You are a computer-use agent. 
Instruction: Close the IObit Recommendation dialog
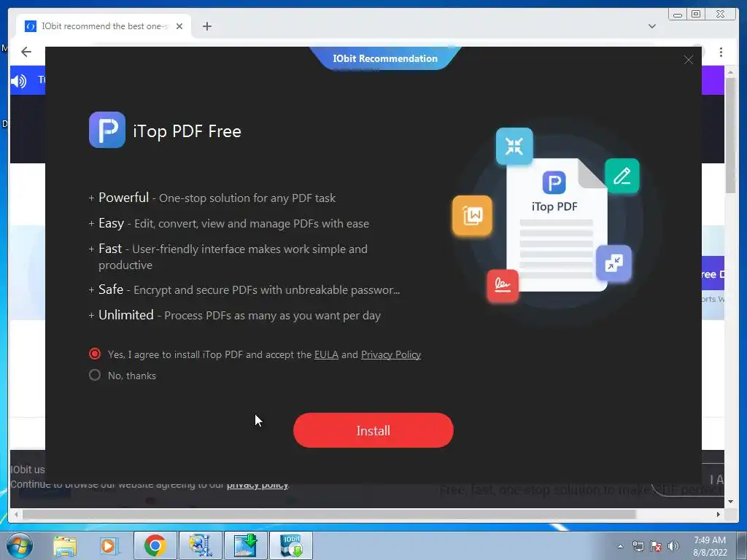click(689, 60)
